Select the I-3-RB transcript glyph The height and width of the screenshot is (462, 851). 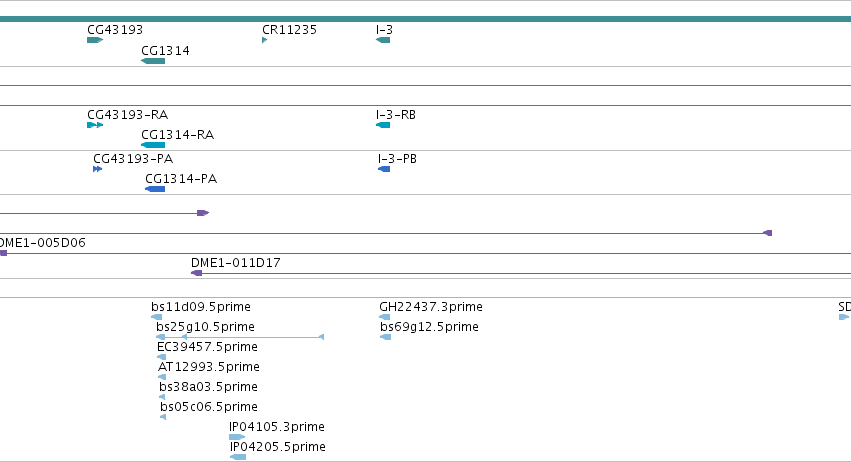(x=383, y=125)
